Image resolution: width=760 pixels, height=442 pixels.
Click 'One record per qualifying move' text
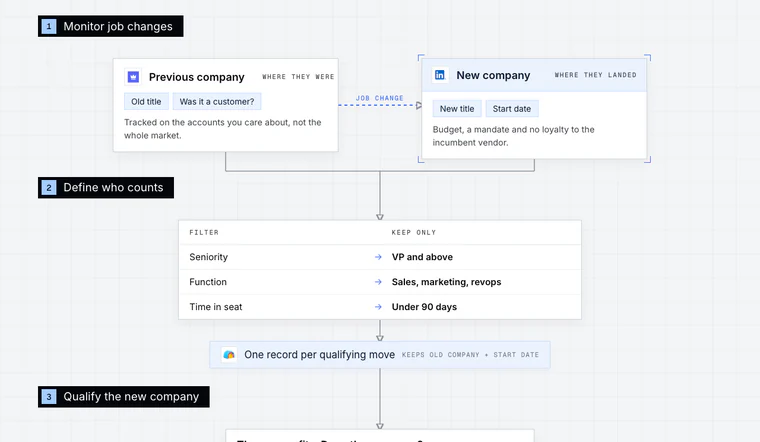pos(319,355)
